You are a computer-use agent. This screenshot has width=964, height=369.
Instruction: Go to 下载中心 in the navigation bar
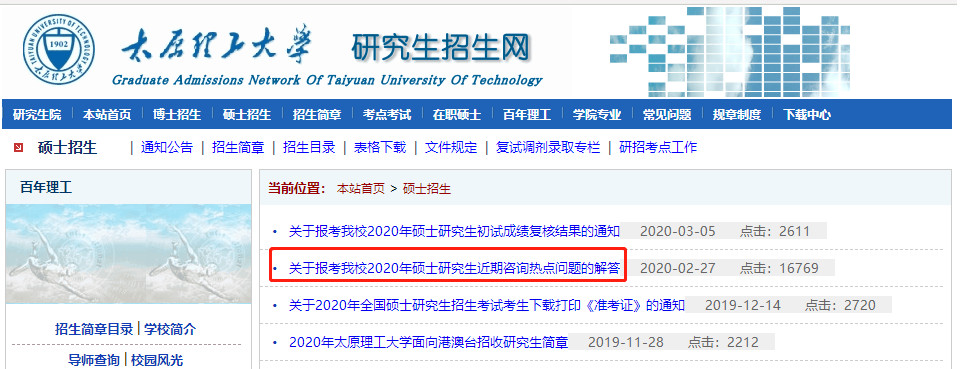point(807,114)
